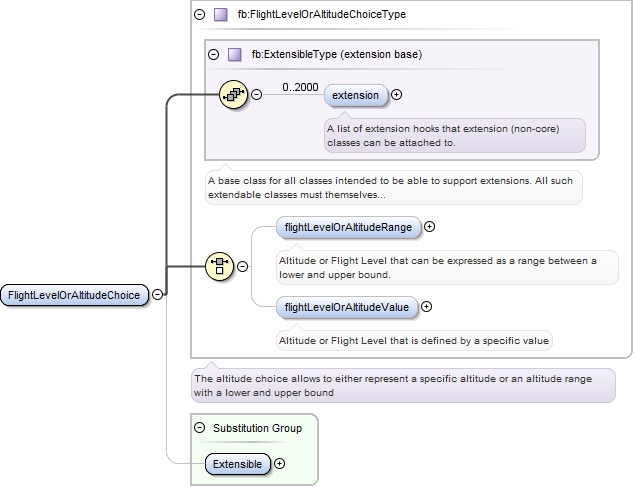The image size is (634, 487).
Task: Collapse the fb:FlightLevelOrAltitudeChoiceType group
Action: [200, 15]
